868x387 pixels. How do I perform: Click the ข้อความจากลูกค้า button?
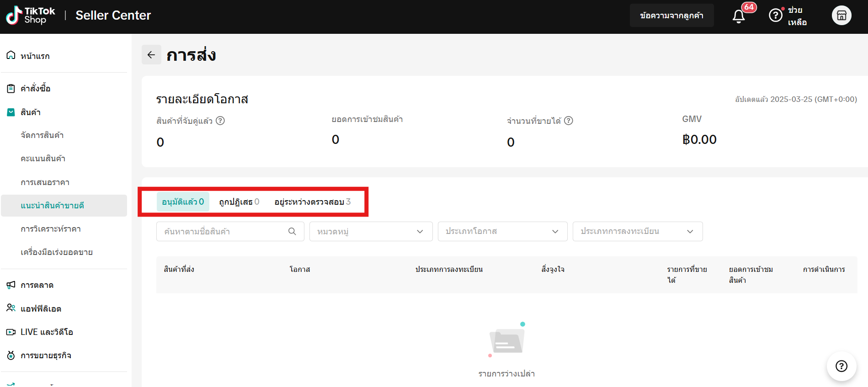coord(671,16)
